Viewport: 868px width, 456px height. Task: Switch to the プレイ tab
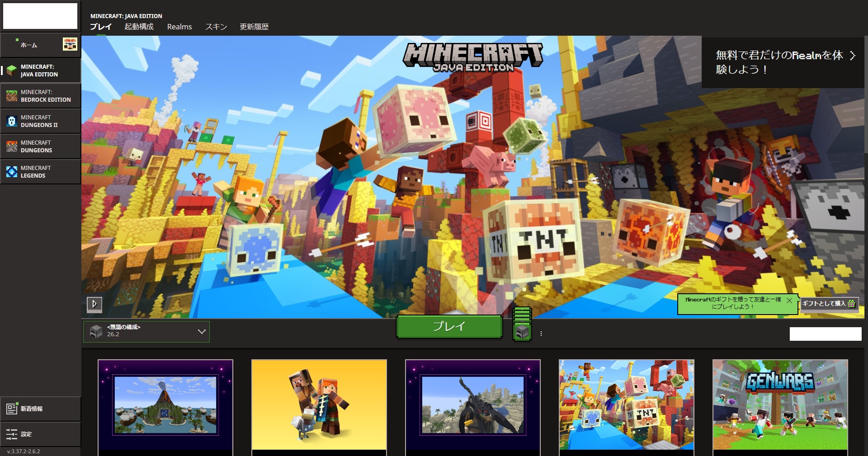(101, 27)
